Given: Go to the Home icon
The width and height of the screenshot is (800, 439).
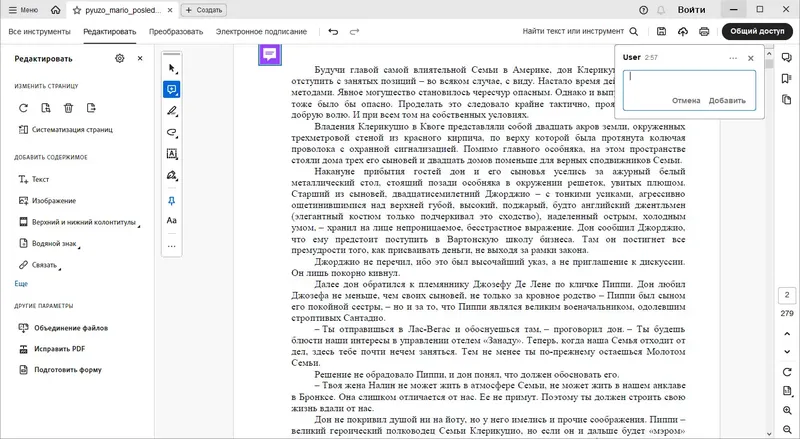Looking at the screenshot, I should point(56,10).
